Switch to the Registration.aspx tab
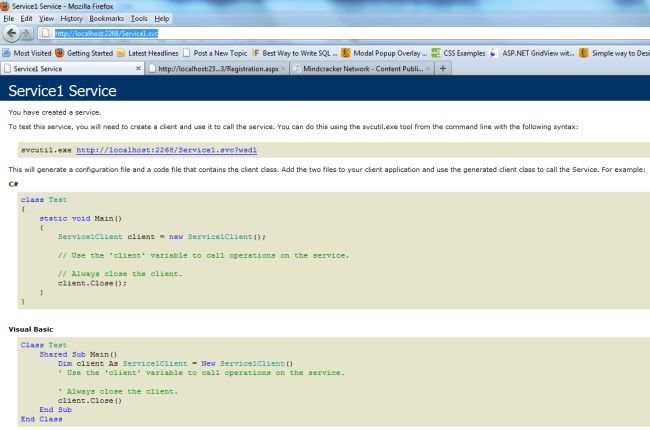 point(217,69)
